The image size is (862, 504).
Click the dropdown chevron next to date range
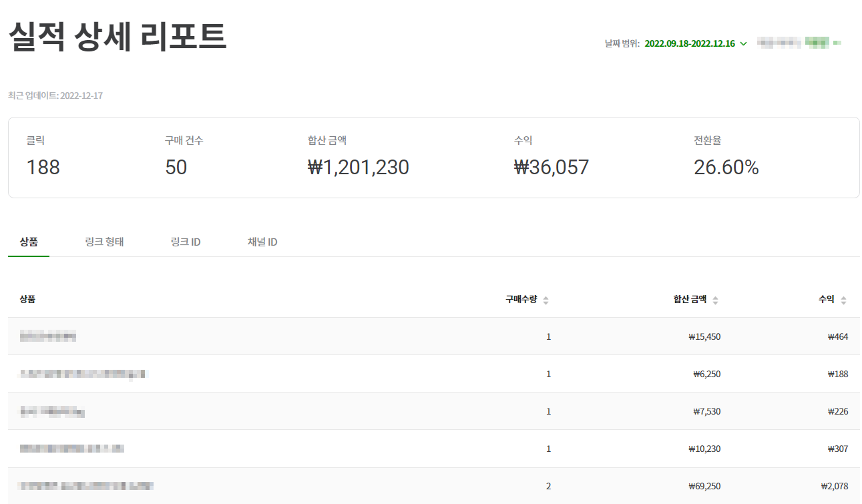(742, 43)
